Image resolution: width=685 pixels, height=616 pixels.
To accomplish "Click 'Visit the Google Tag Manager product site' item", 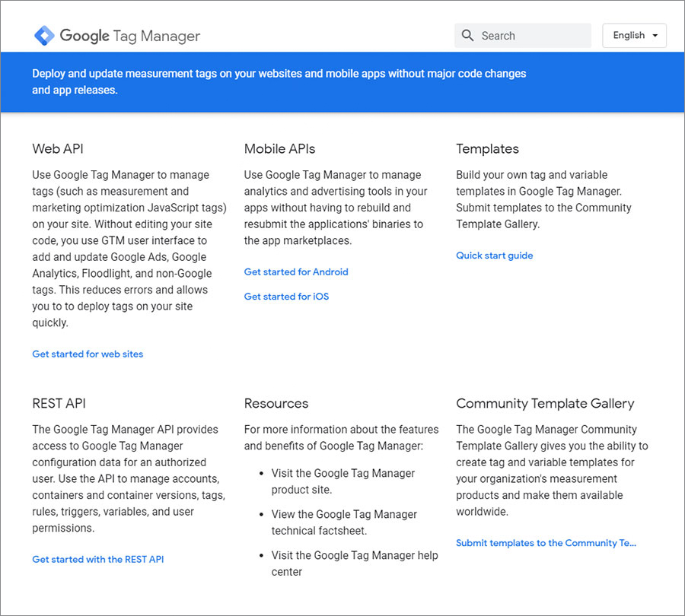I will (343, 481).
